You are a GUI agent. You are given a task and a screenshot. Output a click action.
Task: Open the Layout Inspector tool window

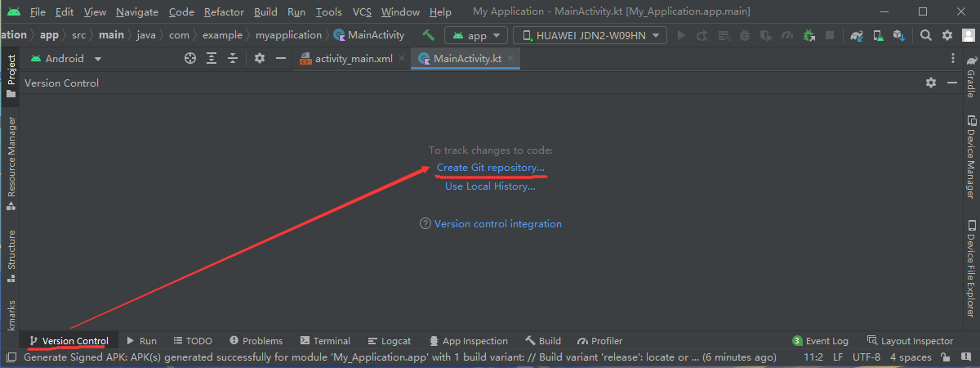[x=910, y=341]
